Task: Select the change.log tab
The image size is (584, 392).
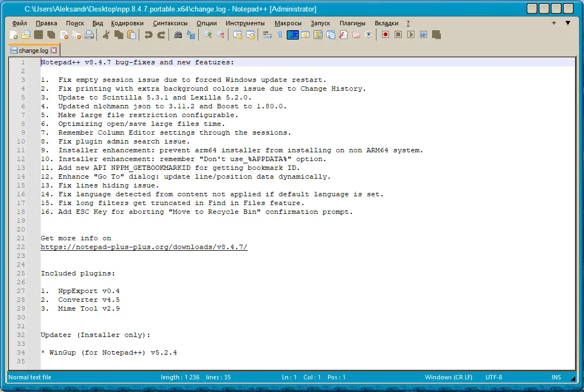Action: tap(34, 51)
